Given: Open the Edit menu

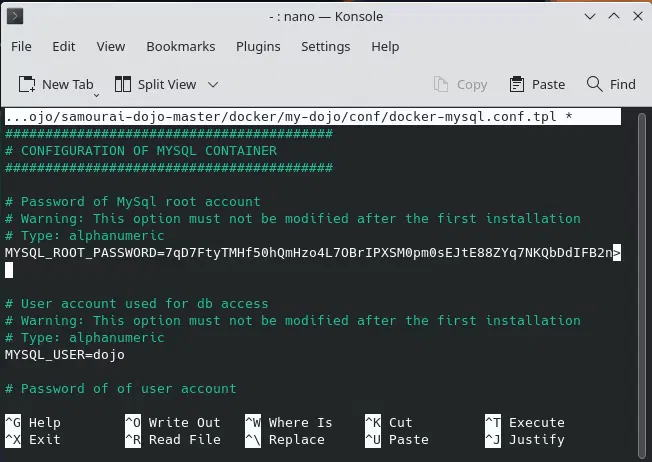Looking at the screenshot, I should point(64,47).
